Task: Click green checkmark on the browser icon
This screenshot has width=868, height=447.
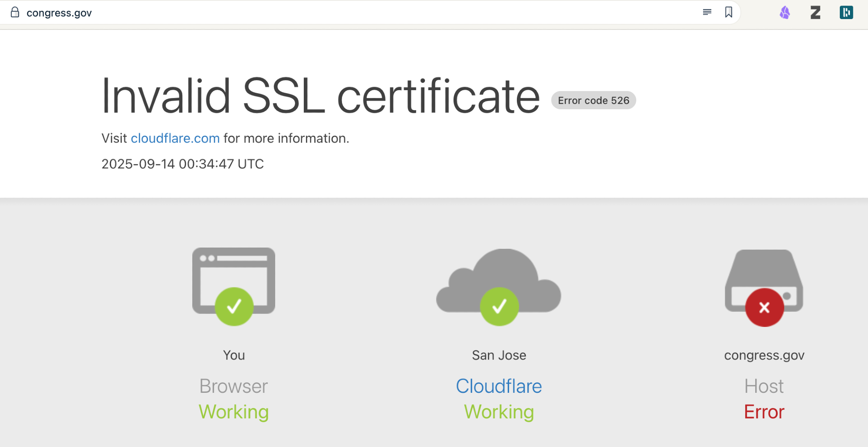Action: [x=234, y=307]
